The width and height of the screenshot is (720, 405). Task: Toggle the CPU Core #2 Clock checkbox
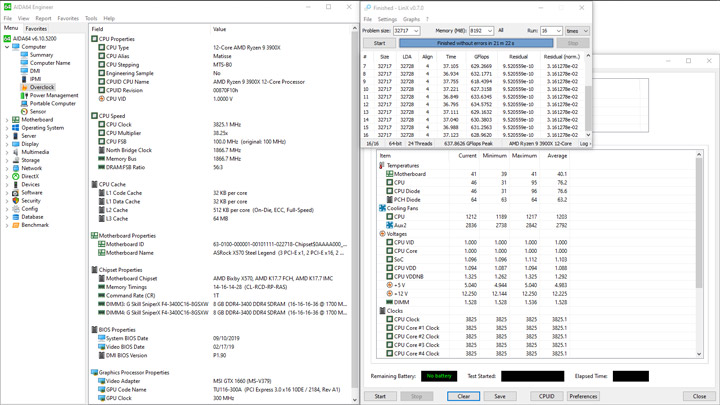tap(389, 337)
